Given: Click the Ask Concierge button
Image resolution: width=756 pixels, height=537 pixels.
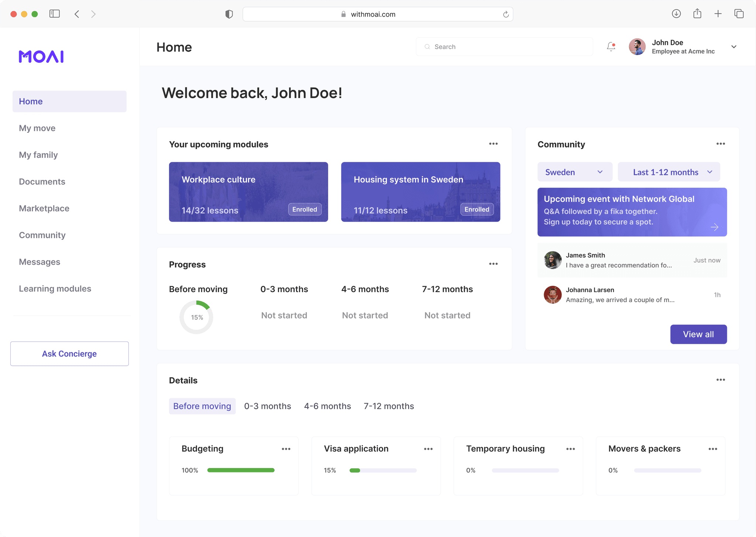Looking at the screenshot, I should (x=69, y=354).
